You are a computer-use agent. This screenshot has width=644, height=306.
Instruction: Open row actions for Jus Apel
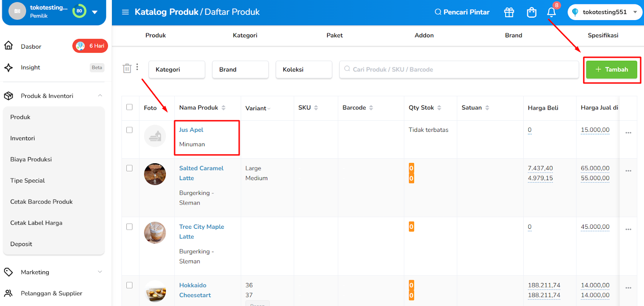click(628, 133)
